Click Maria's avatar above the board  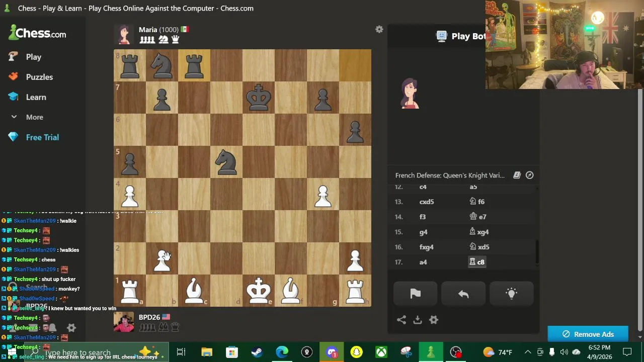point(124,35)
